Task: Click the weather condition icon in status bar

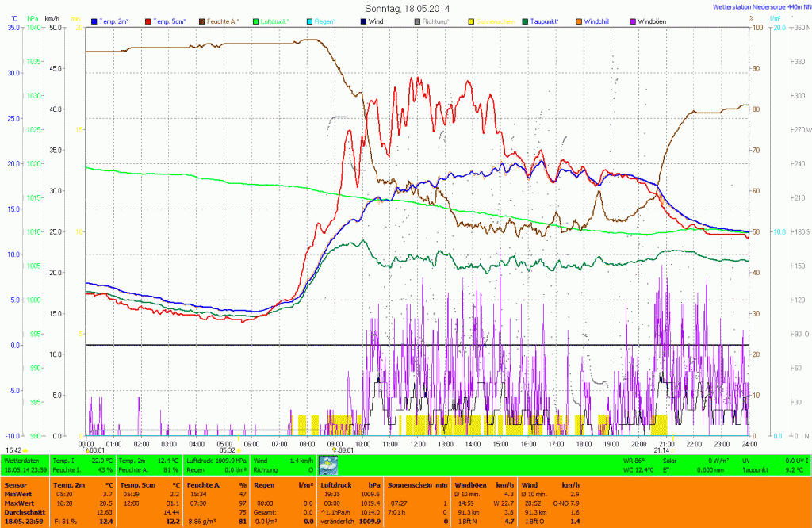Action: [x=327, y=465]
